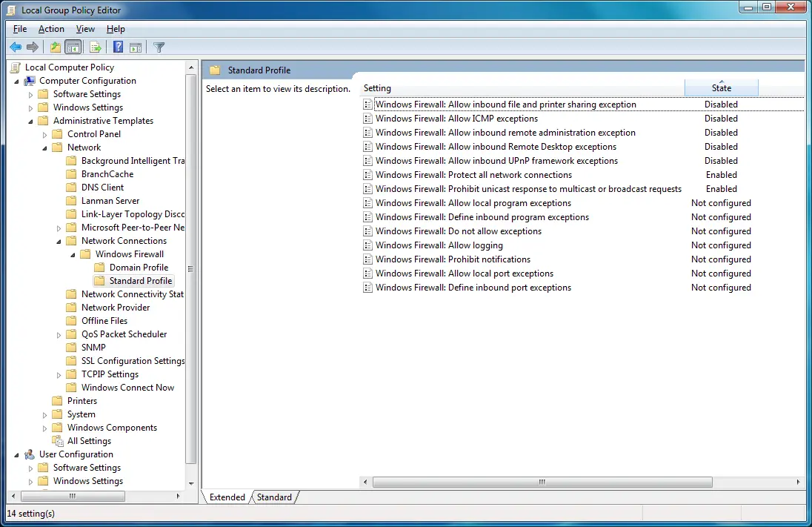The height and width of the screenshot is (527, 812).
Task: Click policy icon for Prohibit notifications
Action: pyautogui.click(x=367, y=259)
